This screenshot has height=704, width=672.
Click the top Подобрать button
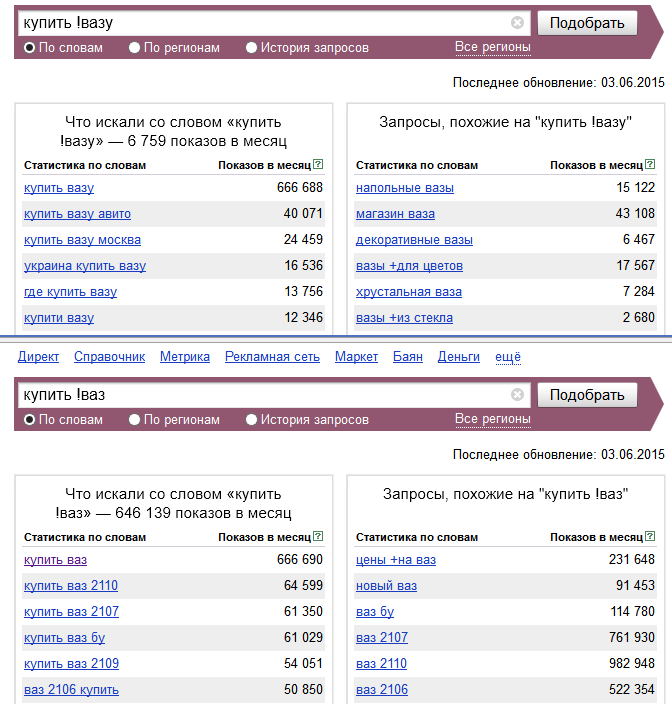(587, 23)
